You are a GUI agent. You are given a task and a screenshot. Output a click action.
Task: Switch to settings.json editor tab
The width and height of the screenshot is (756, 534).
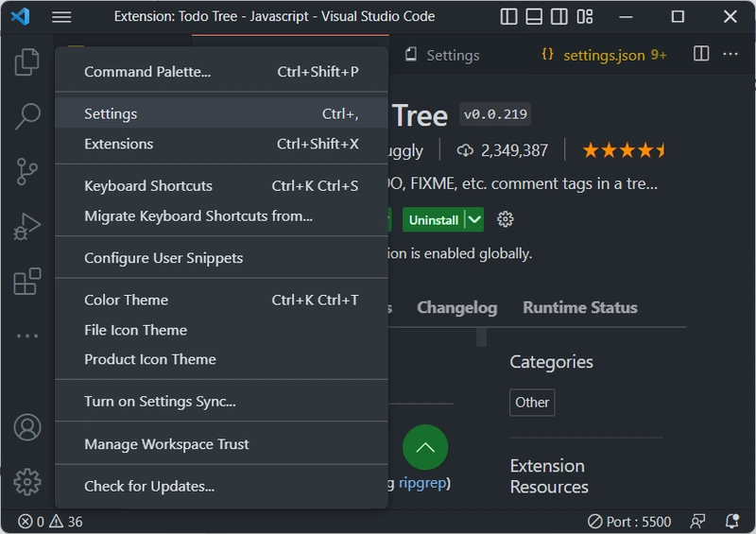pyautogui.click(x=604, y=55)
